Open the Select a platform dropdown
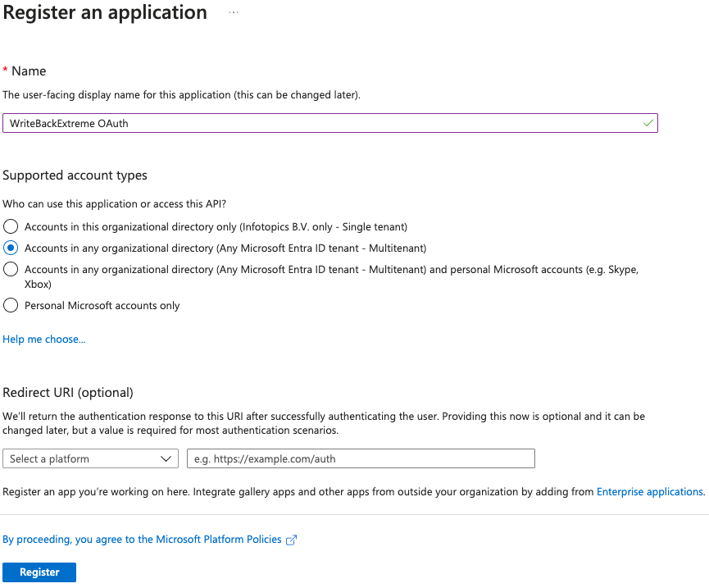The height and width of the screenshot is (588, 709). point(90,458)
